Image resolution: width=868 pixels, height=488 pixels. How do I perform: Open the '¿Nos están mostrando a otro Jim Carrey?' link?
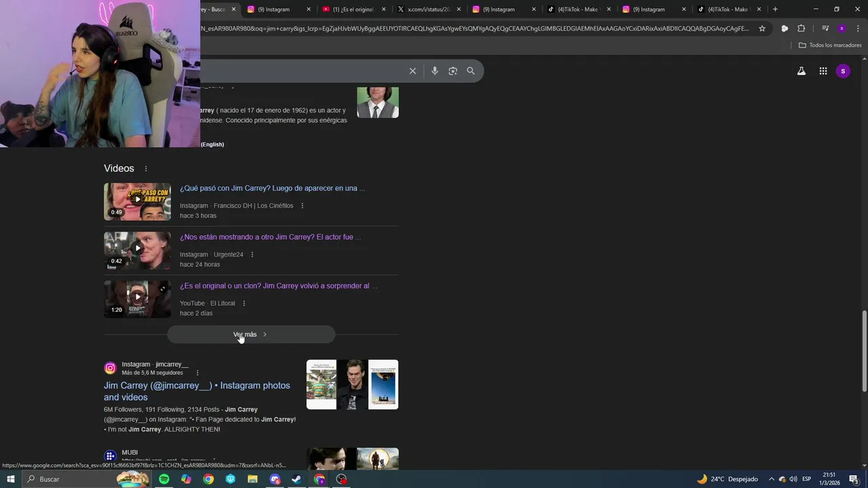(x=270, y=237)
